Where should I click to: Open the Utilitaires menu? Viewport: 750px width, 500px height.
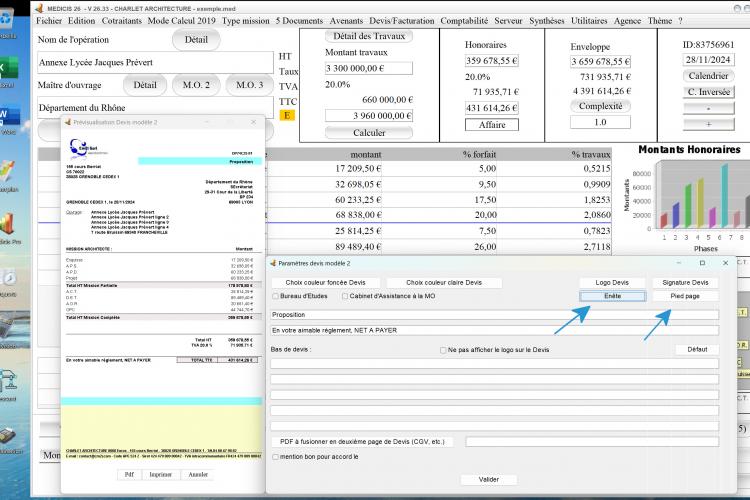[x=589, y=21]
